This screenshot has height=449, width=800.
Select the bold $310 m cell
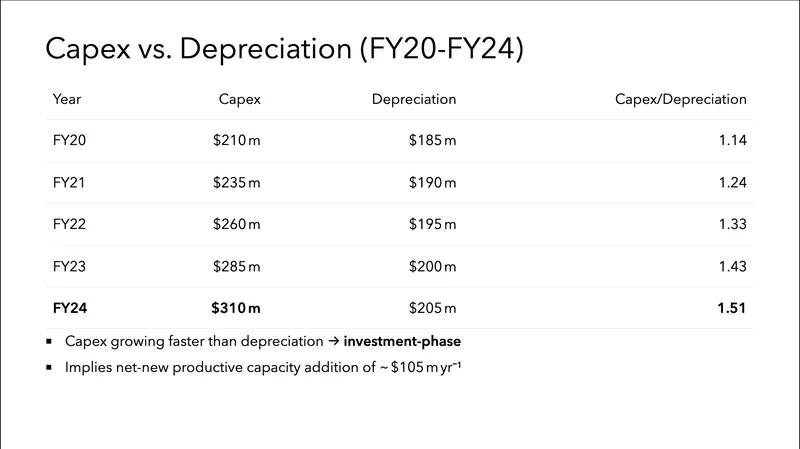pos(236,309)
